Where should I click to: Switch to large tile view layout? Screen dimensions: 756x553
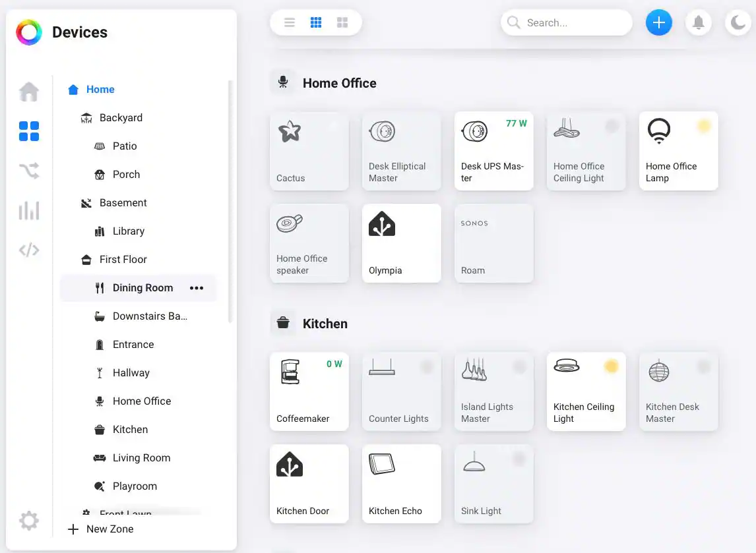click(x=342, y=22)
